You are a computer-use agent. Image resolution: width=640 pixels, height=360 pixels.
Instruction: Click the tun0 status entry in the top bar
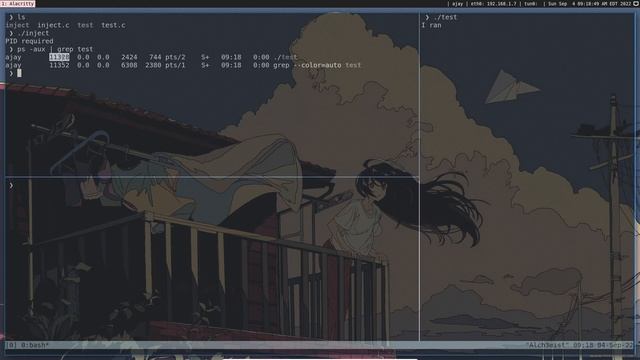point(531,4)
